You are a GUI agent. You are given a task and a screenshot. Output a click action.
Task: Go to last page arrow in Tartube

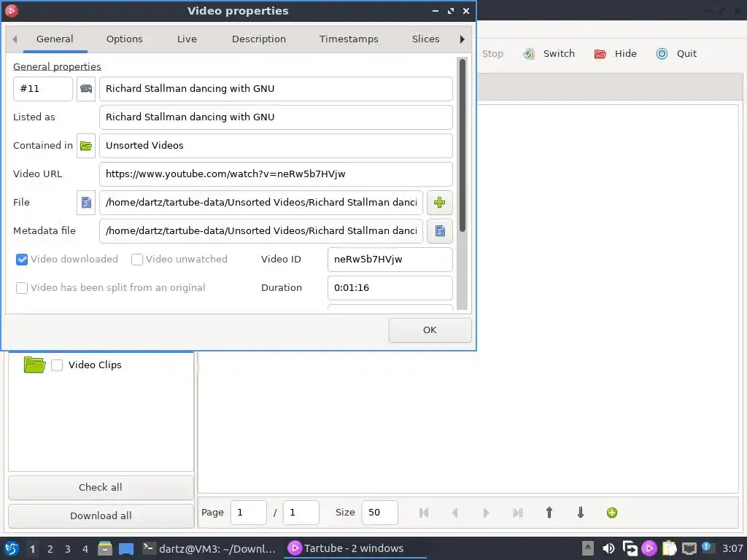517,513
